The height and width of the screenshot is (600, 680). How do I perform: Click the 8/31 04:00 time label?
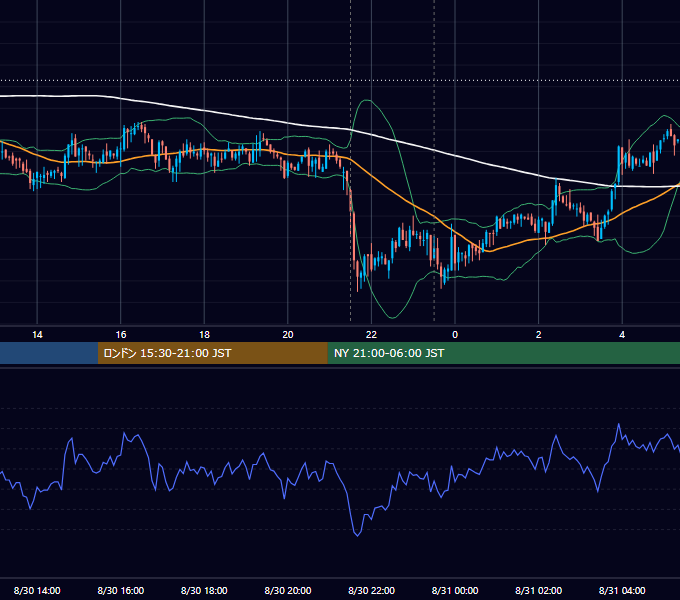tap(622, 590)
